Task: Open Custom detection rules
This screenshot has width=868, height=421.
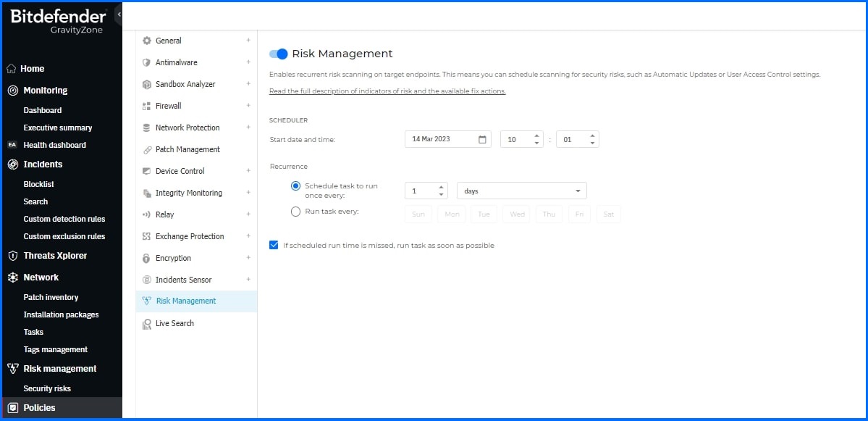Action: point(64,220)
